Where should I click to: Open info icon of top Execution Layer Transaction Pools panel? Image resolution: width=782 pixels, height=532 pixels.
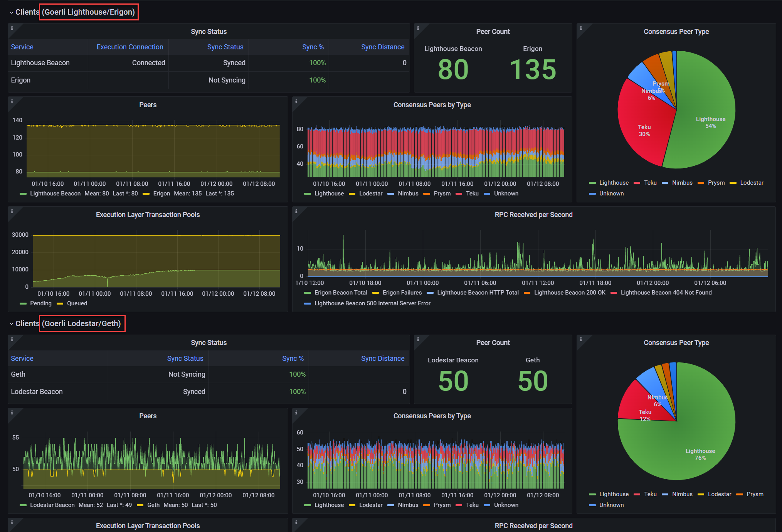[x=12, y=211]
